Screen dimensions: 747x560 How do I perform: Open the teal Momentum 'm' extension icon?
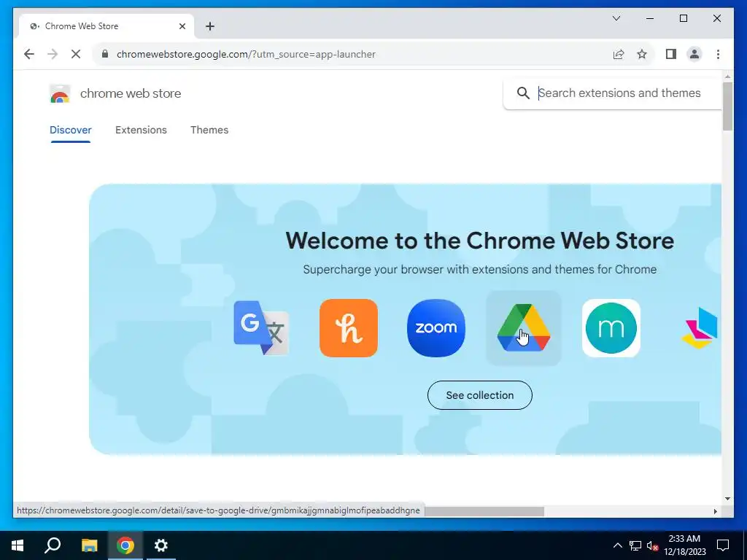[x=611, y=327]
